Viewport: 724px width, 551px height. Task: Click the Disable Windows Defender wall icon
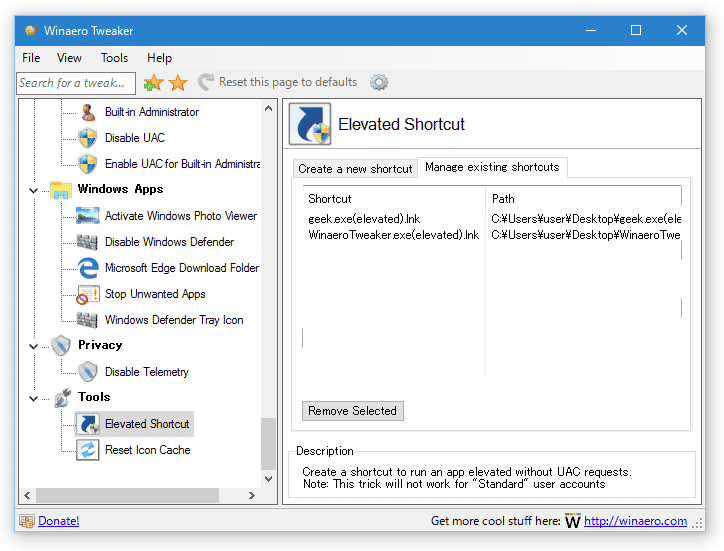click(x=87, y=242)
